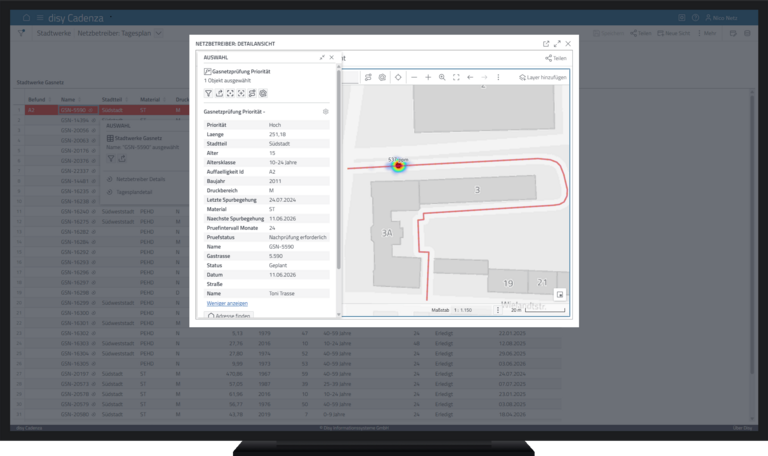Viewport: 768px width, 456px height.
Task: Click the home icon in the Cadenza header
Action: 26,18
